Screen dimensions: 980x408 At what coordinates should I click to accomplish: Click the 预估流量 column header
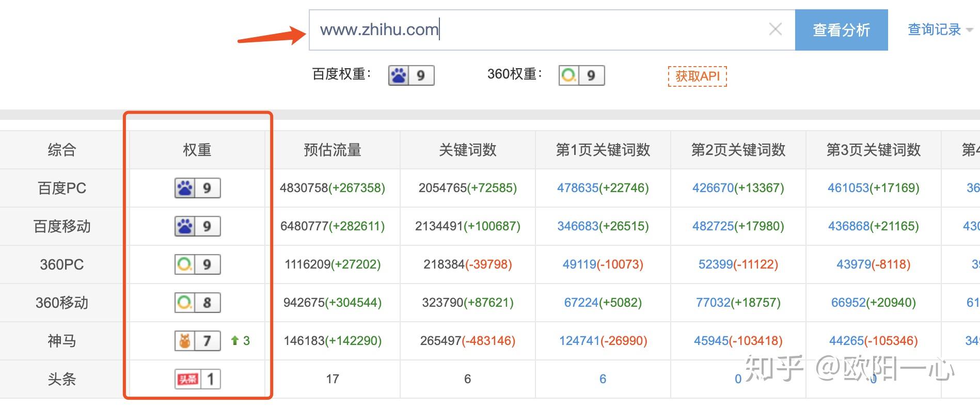[x=333, y=150]
